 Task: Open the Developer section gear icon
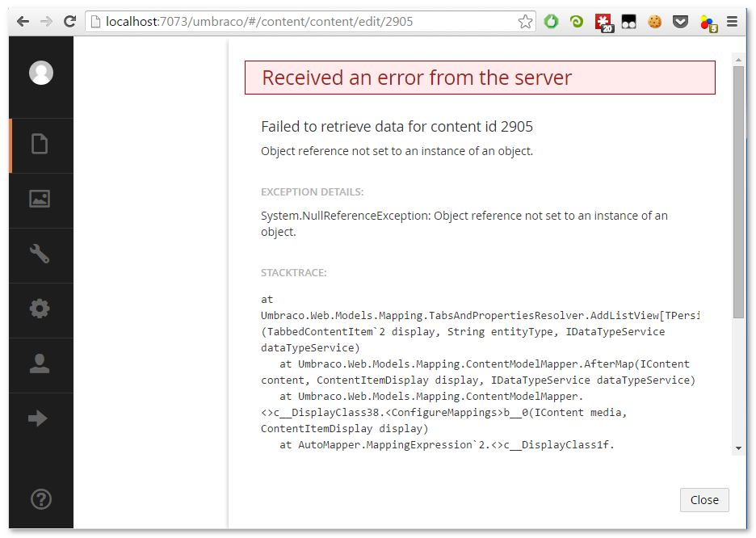tap(40, 309)
